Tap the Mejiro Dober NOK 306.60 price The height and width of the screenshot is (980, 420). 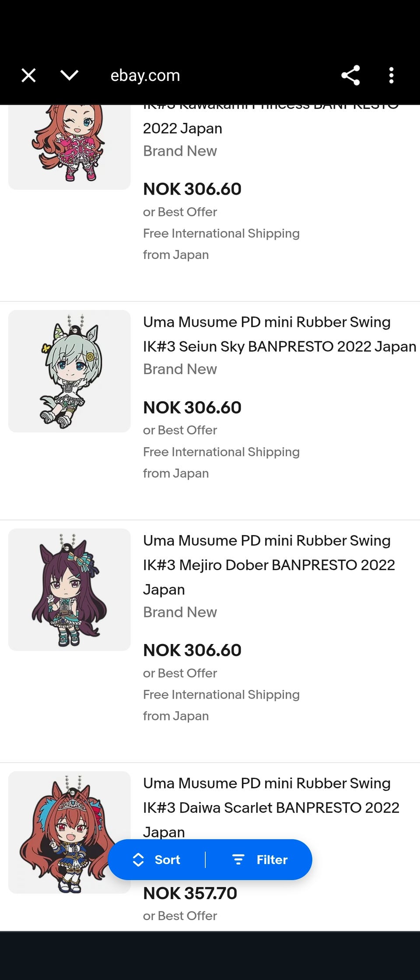192,650
